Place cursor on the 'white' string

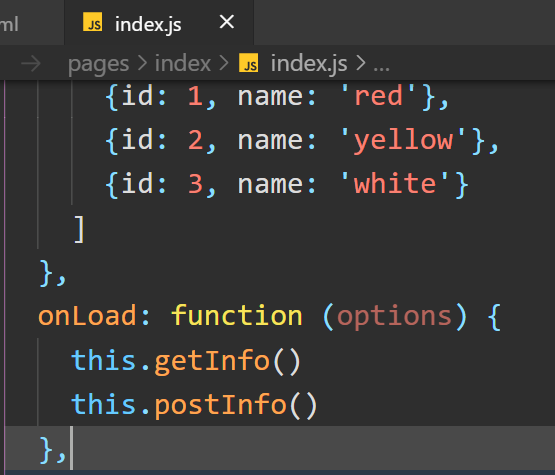(394, 183)
